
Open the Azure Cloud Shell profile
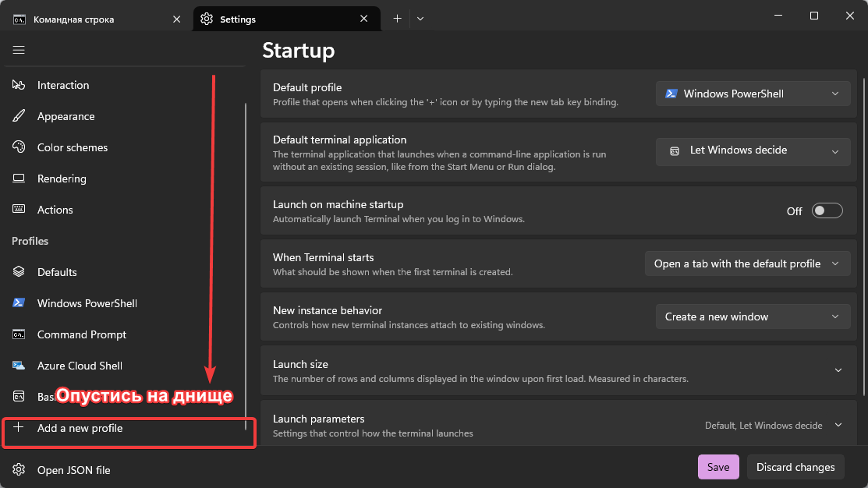[x=80, y=366]
